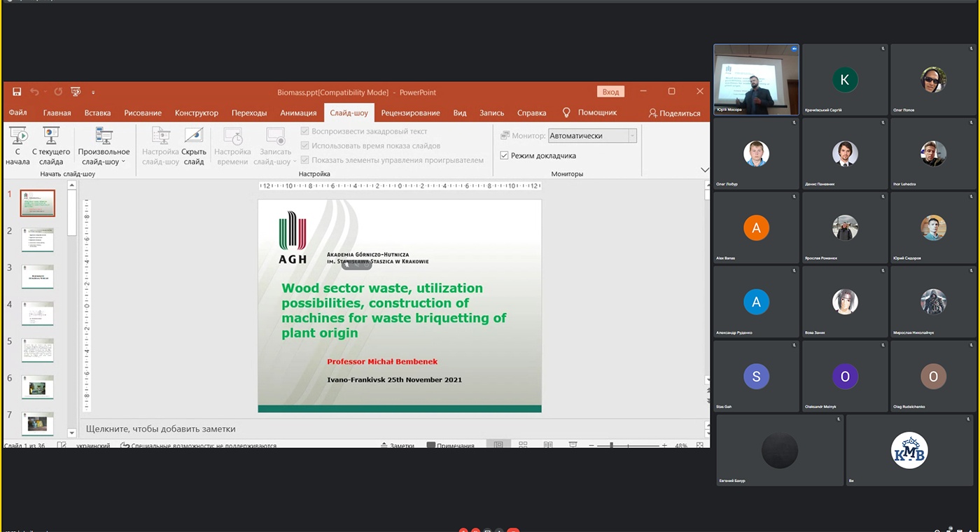The width and height of the screenshot is (980, 532).
Task: Click the Вход sign-in button
Action: pos(610,92)
